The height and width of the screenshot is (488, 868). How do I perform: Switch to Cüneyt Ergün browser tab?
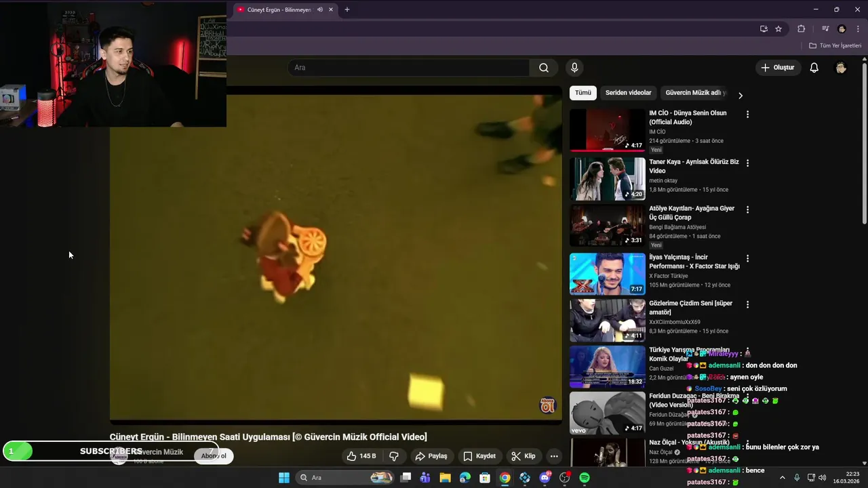click(x=279, y=9)
